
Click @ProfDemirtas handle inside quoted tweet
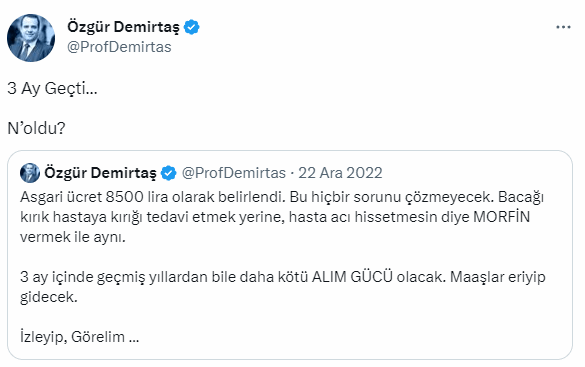(x=234, y=173)
